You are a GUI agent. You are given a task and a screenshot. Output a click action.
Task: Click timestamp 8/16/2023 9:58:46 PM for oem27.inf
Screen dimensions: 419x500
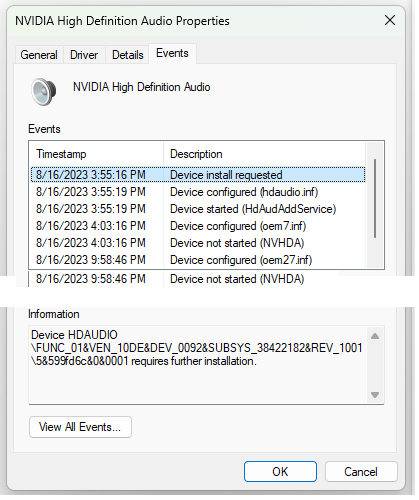pos(92,261)
